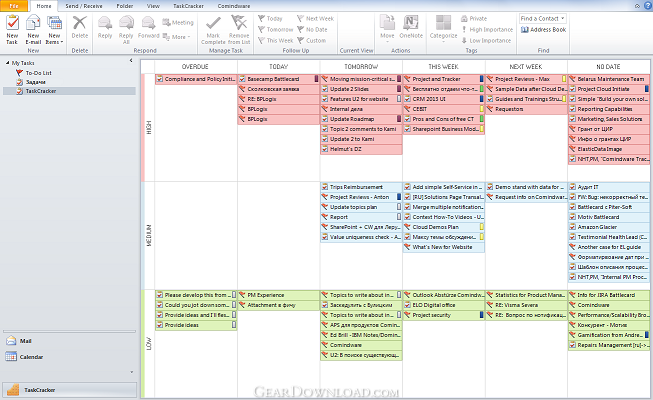Screen dimensions: 653x400
Task: Mark task as Private
Action: (474, 19)
